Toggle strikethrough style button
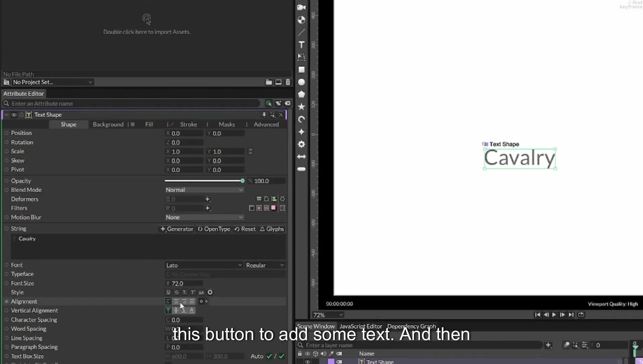643x364 pixels. (x=176, y=292)
